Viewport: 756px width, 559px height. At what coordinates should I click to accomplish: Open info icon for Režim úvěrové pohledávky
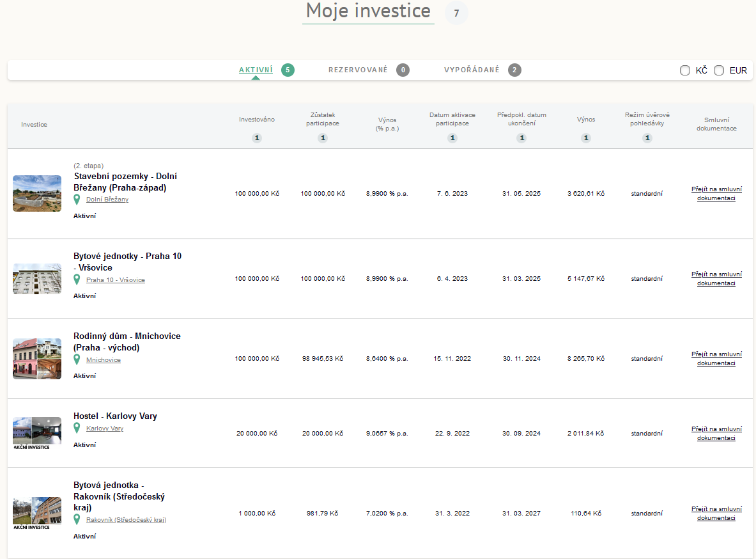[x=647, y=138]
